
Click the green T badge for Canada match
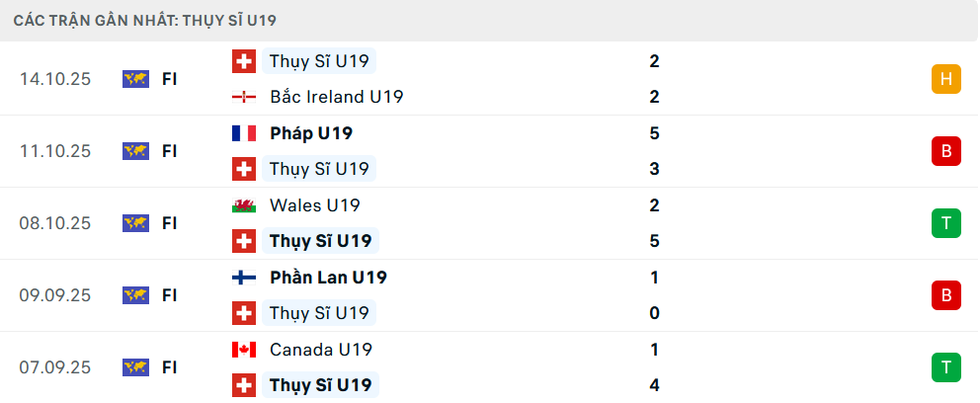point(945,367)
